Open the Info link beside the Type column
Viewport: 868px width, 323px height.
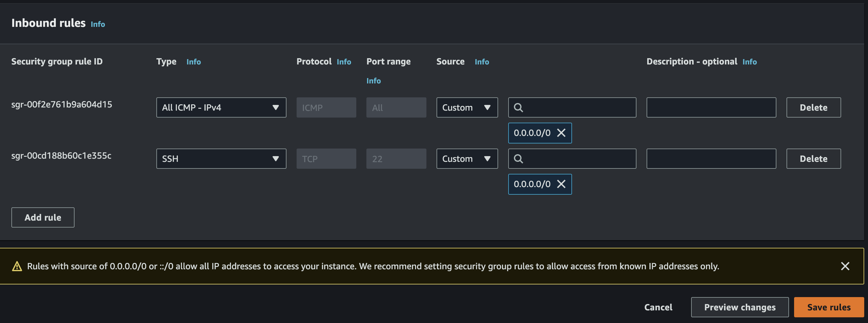point(194,62)
